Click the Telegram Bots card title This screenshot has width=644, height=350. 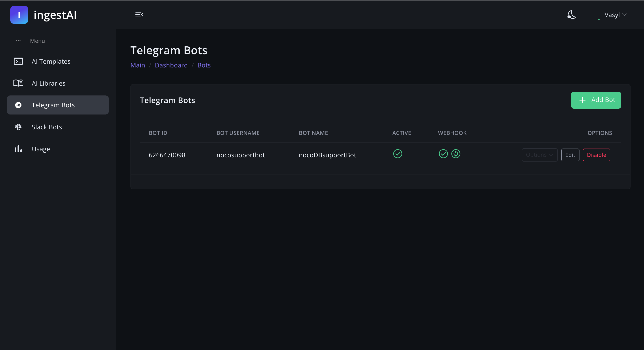click(167, 100)
